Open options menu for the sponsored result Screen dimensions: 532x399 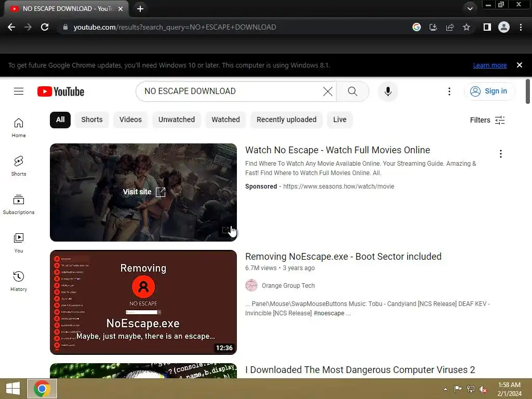tap(500, 154)
